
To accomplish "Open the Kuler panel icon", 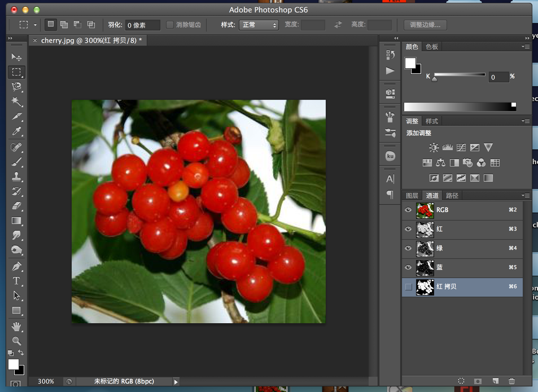I will [x=390, y=156].
